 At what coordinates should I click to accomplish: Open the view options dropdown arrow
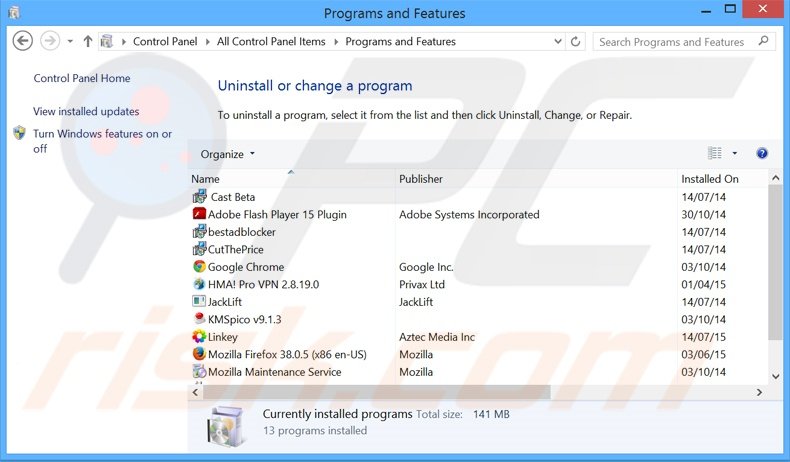(x=735, y=153)
